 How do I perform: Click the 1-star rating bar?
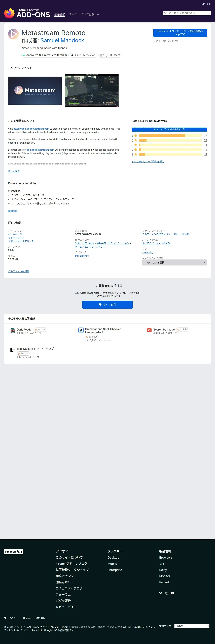click(170, 154)
